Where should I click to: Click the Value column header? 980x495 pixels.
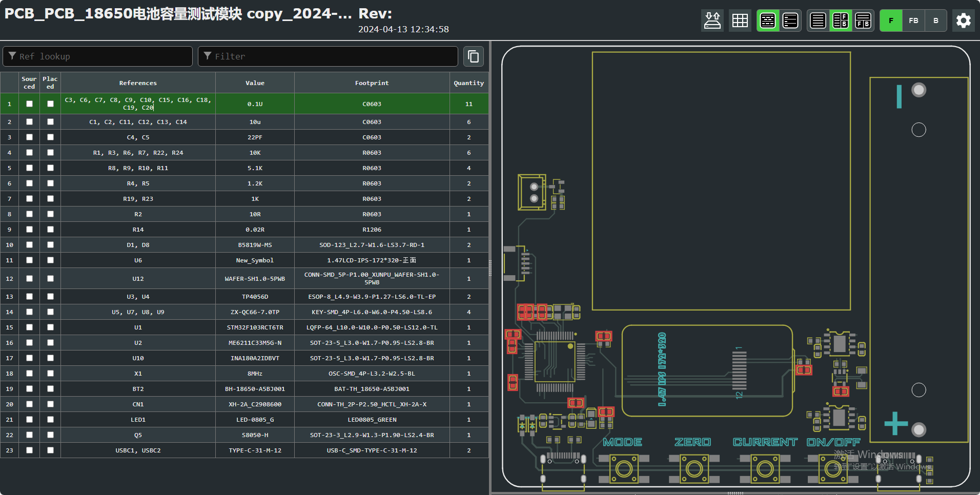tap(255, 83)
